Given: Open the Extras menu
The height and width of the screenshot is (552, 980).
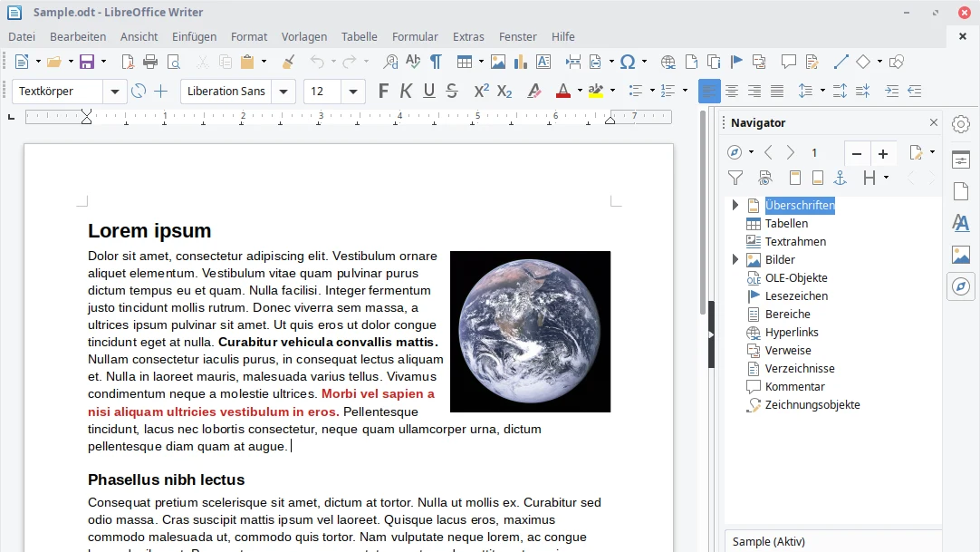Looking at the screenshot, I should pyautogui.click(x=468, y=37).
